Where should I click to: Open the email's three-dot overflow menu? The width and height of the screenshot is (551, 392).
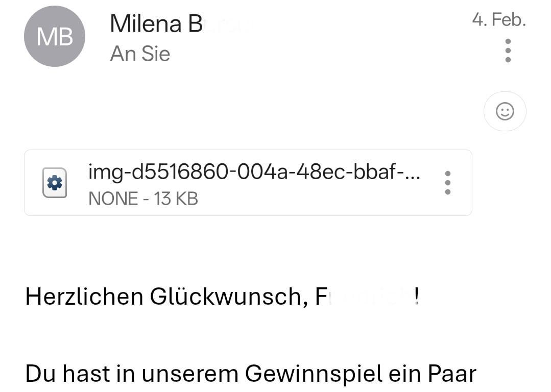[x=508, y=51]
